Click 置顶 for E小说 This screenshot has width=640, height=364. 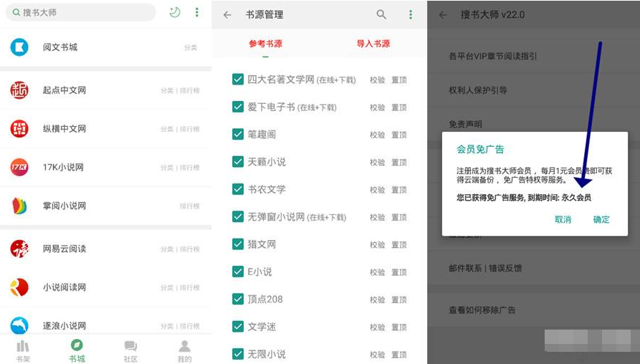click(398, 272)
